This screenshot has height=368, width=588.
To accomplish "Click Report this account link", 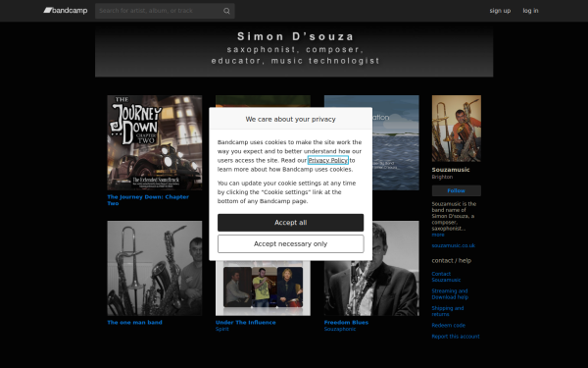I will (x=456, y=337).
